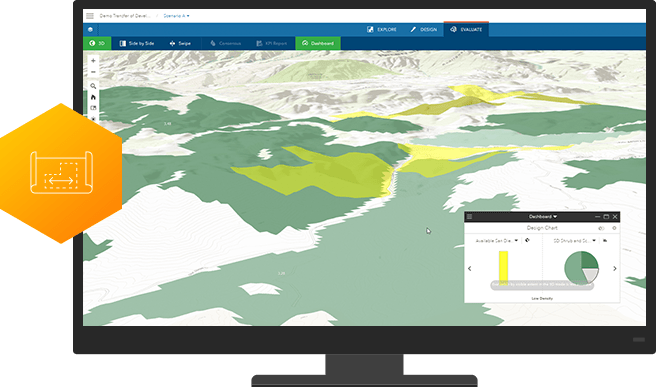Activate the Swipe comparison button

[x=180, y=43]
